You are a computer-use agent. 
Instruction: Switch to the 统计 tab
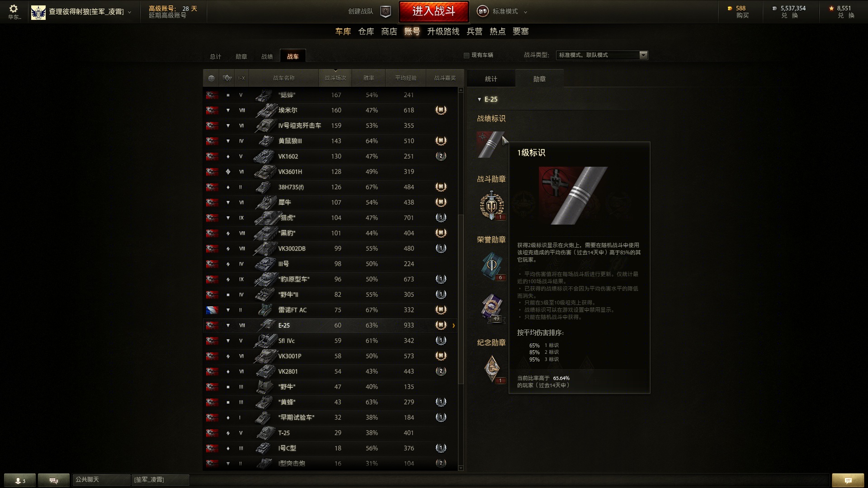point(491,79)
